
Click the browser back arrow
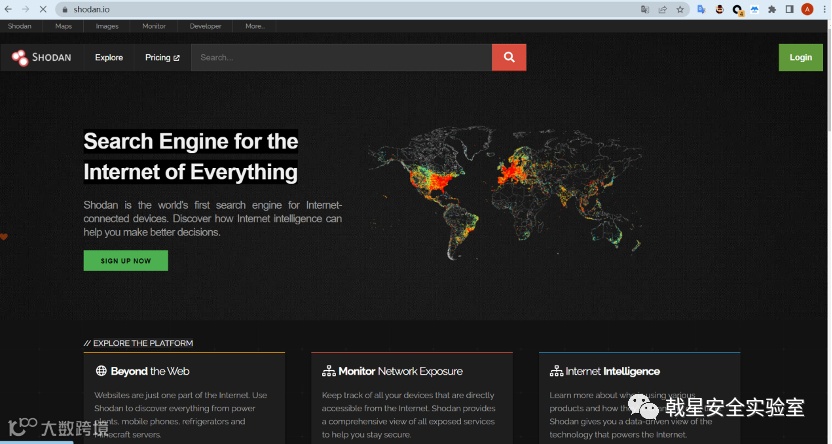point(8,10)
